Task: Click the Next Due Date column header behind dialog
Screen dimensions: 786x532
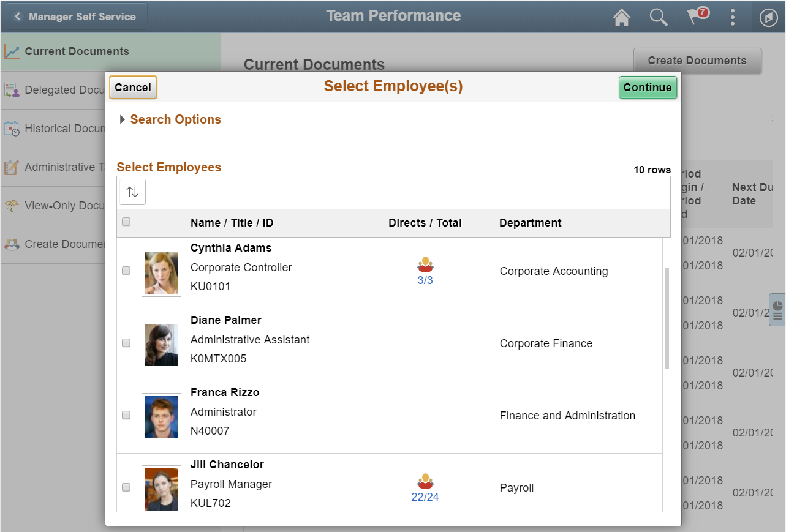Action: (x=752, y=194)
